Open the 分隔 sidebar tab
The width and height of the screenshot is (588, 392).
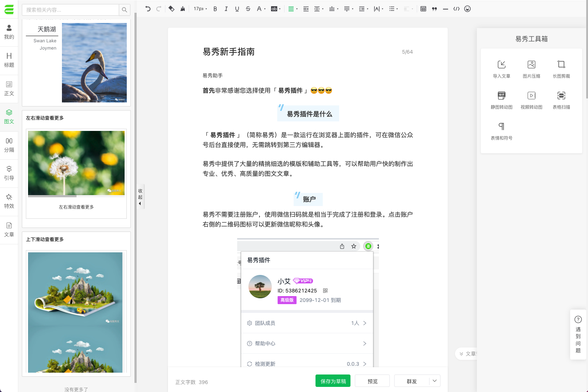pyautogui.click(x=9, y=145)
